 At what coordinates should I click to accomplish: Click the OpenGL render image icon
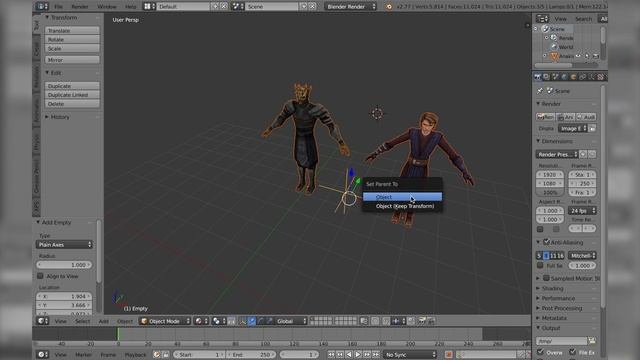click(x=422, y=321)
